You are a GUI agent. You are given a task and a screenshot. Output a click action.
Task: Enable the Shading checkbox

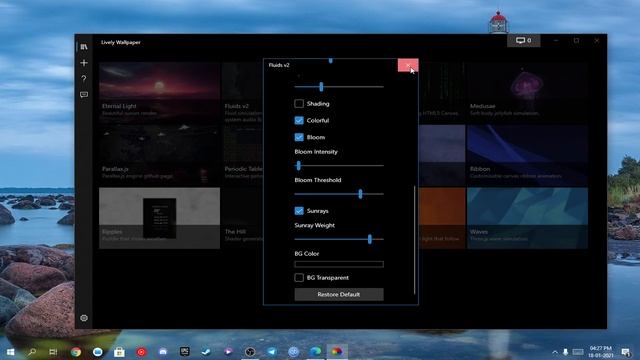(x=299, y=104)
